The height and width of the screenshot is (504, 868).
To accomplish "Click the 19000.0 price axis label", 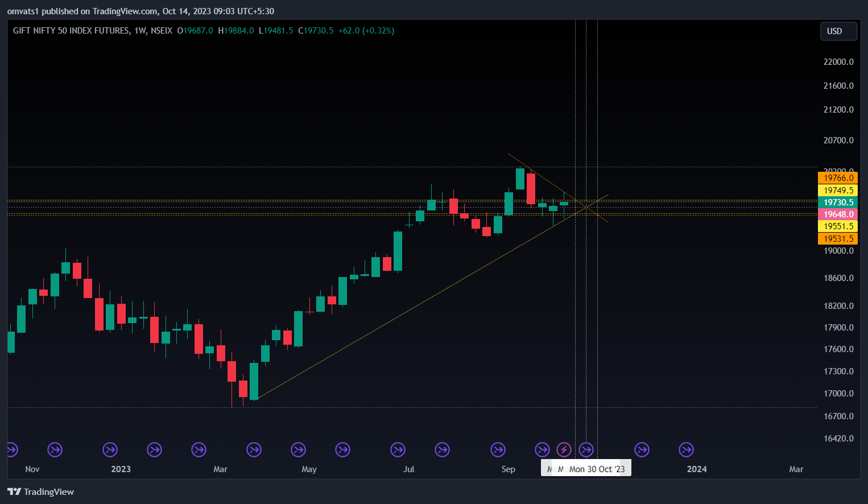I will [x=838, y=251].
